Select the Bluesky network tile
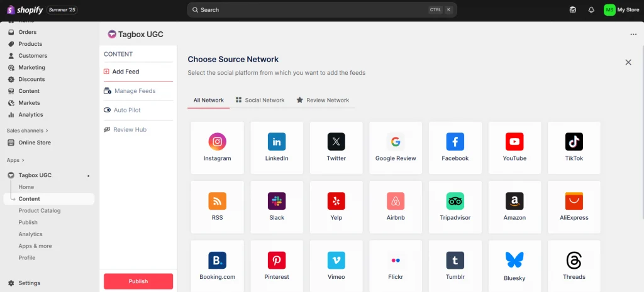This screenshot has width=644, height=292. [x=514, y=266]
